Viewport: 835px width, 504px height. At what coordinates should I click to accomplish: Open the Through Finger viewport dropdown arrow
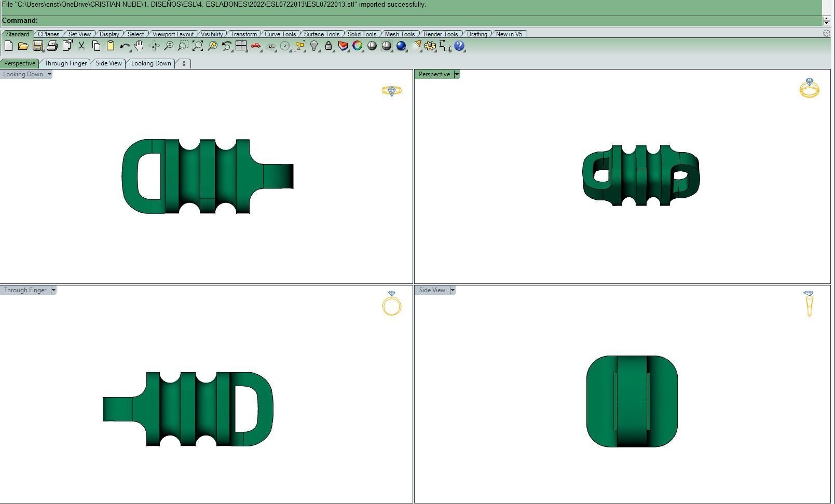click(x=53, y=290)
